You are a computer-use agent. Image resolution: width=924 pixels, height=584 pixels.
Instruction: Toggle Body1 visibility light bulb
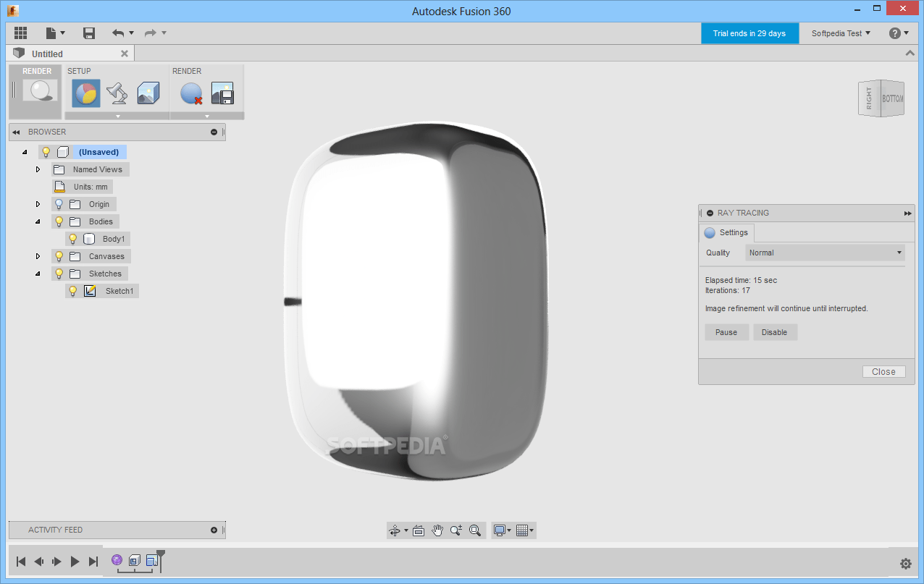pos(72,239)
